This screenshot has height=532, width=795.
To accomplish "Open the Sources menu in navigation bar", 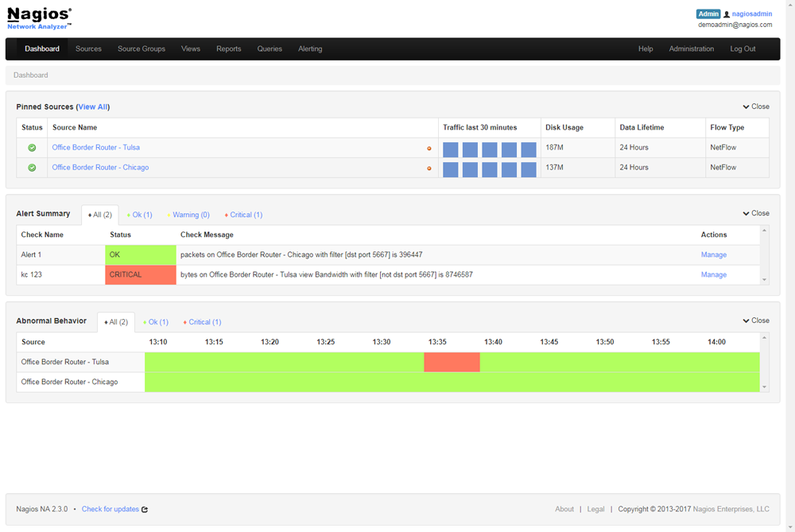I will 88,49.
